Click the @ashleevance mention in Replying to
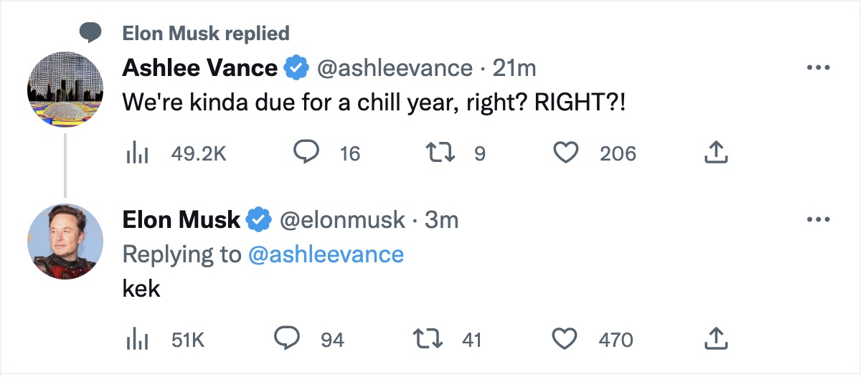 (x=326, y=254)
